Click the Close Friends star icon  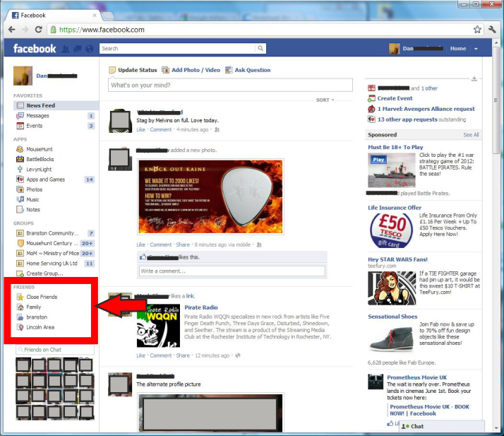coord(20,297)
